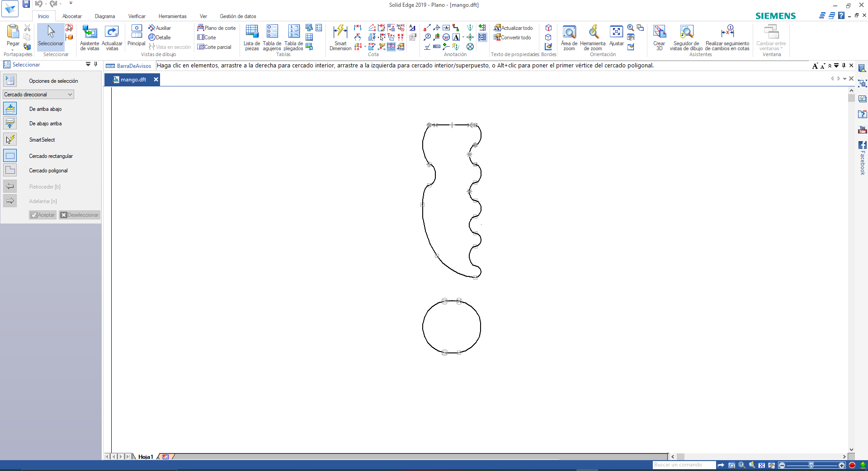Screen dimensions: 868x471
Task: Launch the Asistente de vistas tool
Action: (90, 38)
